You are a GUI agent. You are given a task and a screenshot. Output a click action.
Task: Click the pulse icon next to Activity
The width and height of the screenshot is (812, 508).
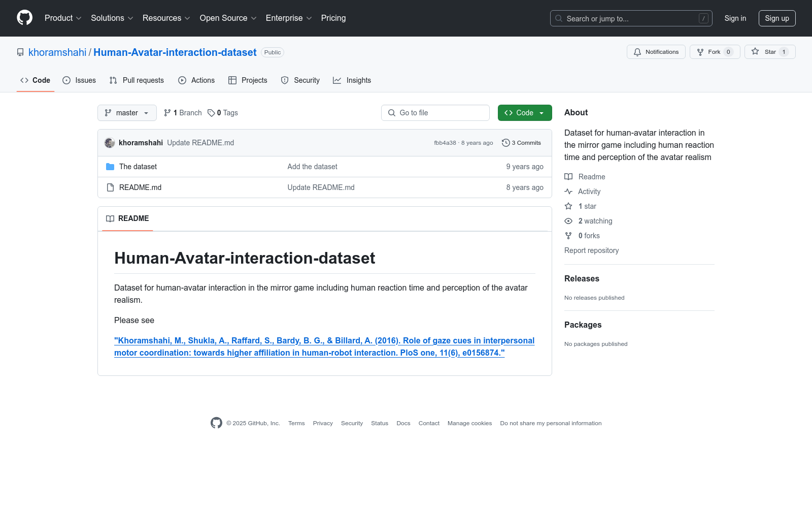(568, 192)
